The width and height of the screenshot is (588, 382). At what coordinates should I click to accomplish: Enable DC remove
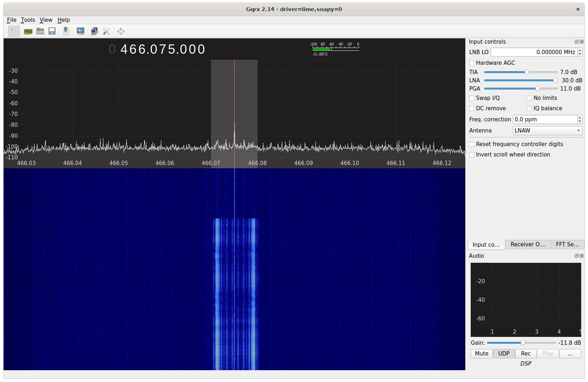coord(472,108)
